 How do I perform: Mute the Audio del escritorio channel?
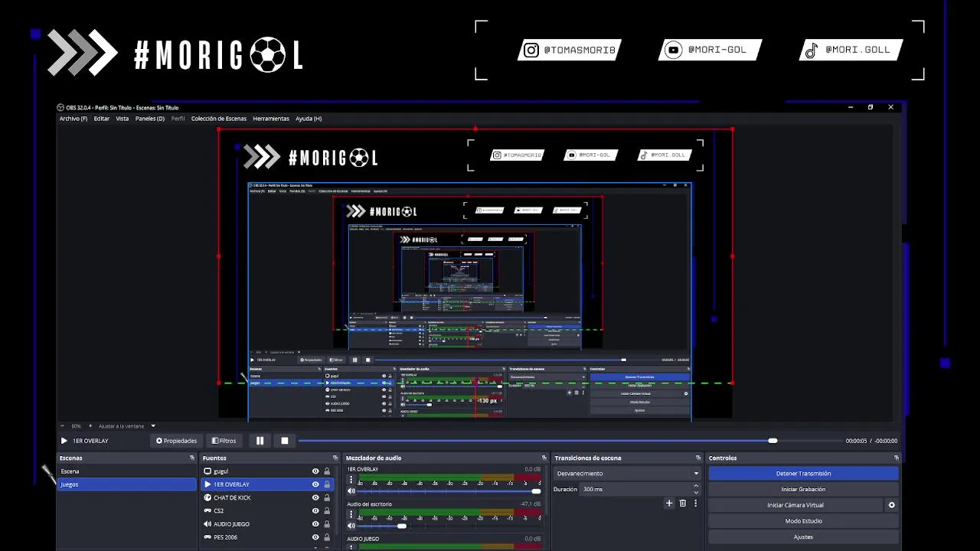coord(351,526)
